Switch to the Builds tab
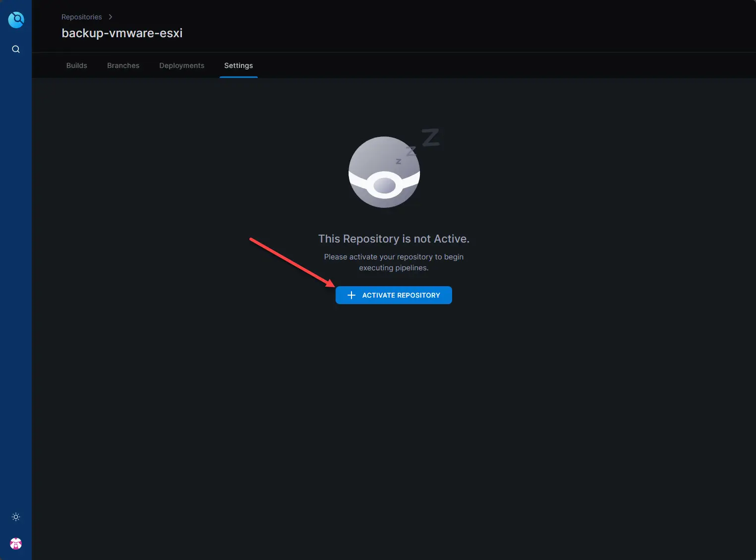This screenshot has width=756, height=560. (77, 65)
